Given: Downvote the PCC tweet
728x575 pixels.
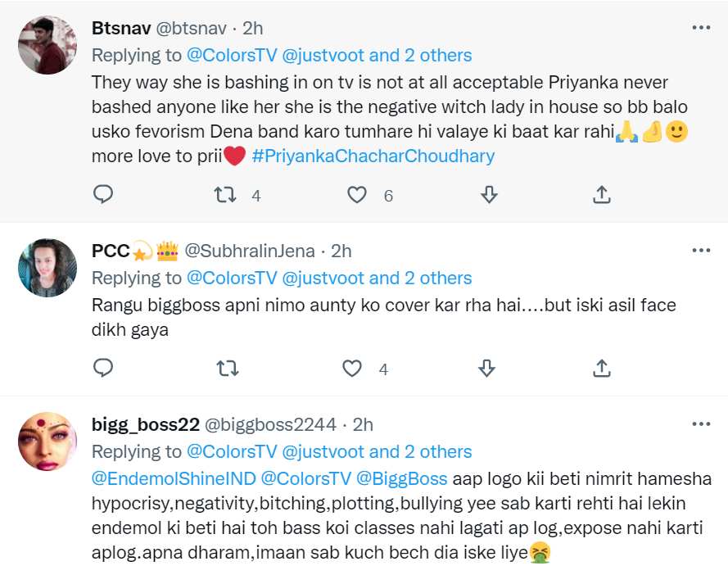Looking at the screenshot, I should click(x=486, y=369).
